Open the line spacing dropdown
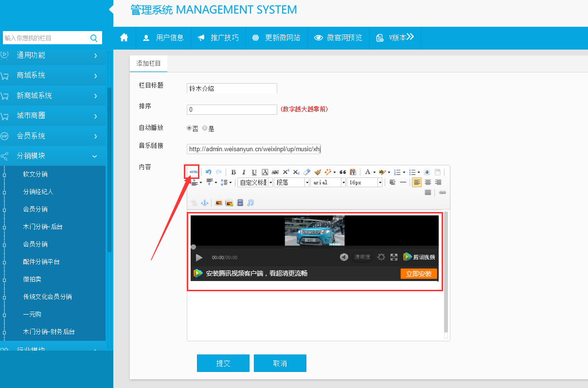This screenshot has width=588, height=388. 226,182
